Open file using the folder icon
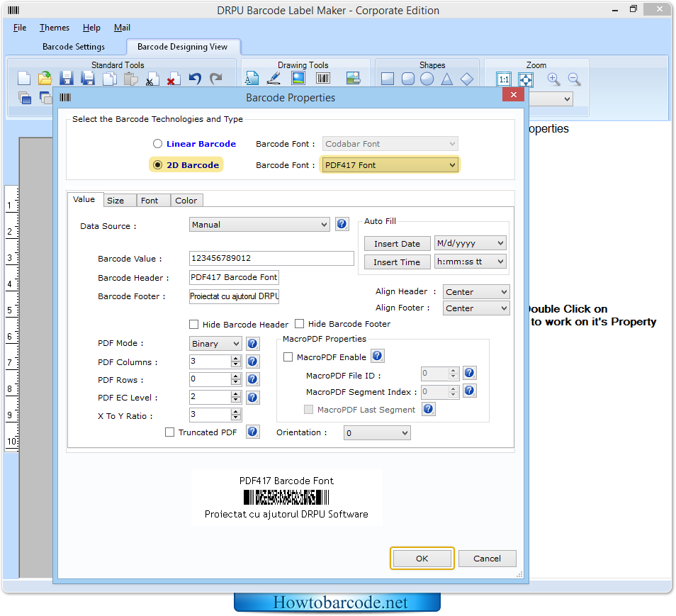Viewport: 676px width, 616px height. point(45,79)
